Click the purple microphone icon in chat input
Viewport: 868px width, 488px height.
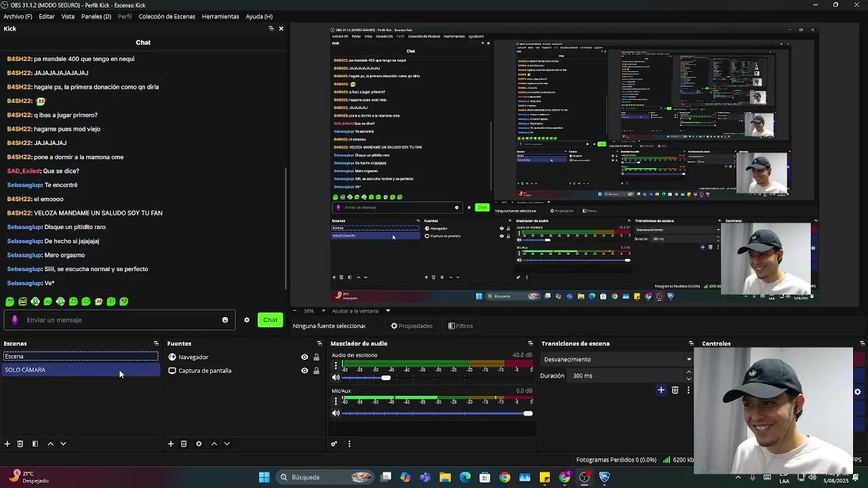pyautogui.click(x=15, y=320)
